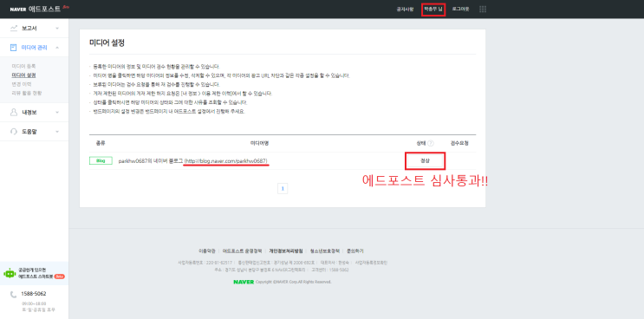644x319 pixels.
Task: Click the 종류 column header
Action: [x=101, y=143]
